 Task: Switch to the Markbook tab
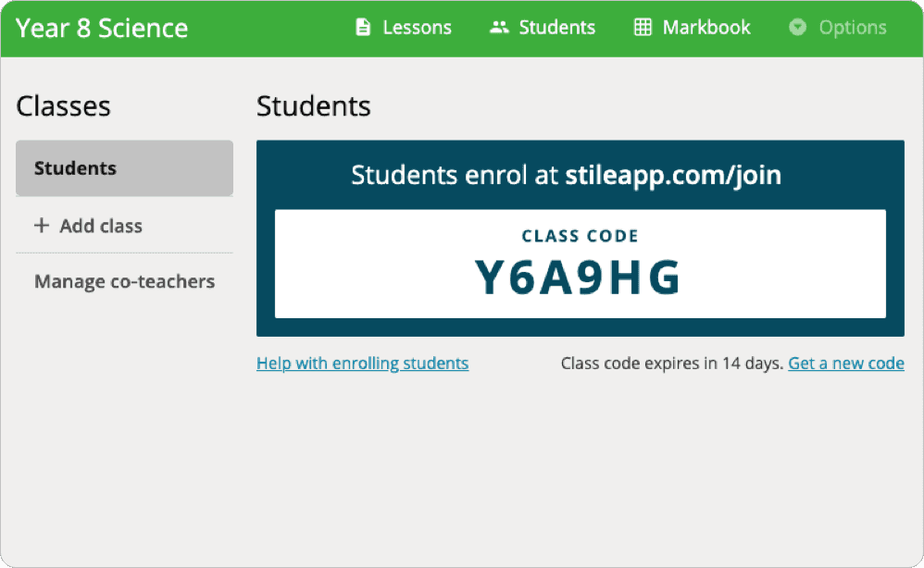click(x=693, y=27)
